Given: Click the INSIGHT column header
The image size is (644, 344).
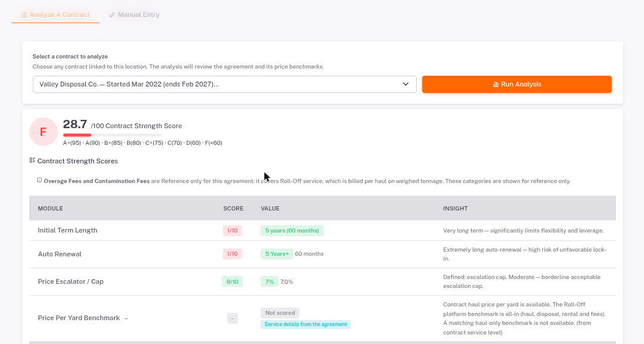Looking at the screenshot, I should (x=455, y=209).
